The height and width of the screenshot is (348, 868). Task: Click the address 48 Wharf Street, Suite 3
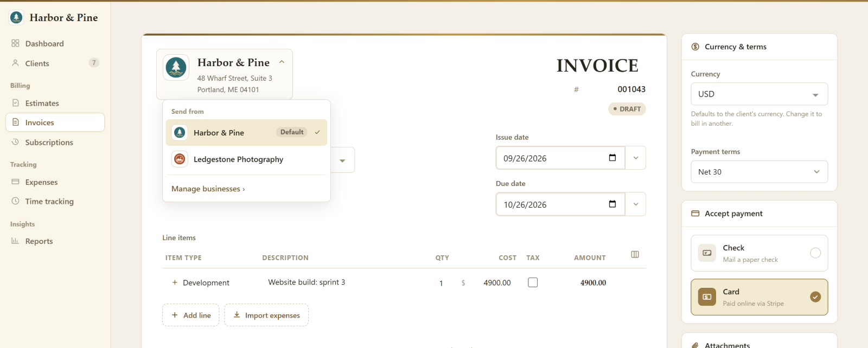point(235,78)
